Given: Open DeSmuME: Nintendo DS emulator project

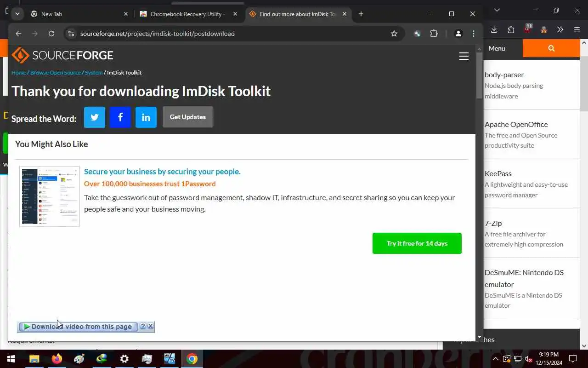Looking at the screenshot, I should [524, 278].
